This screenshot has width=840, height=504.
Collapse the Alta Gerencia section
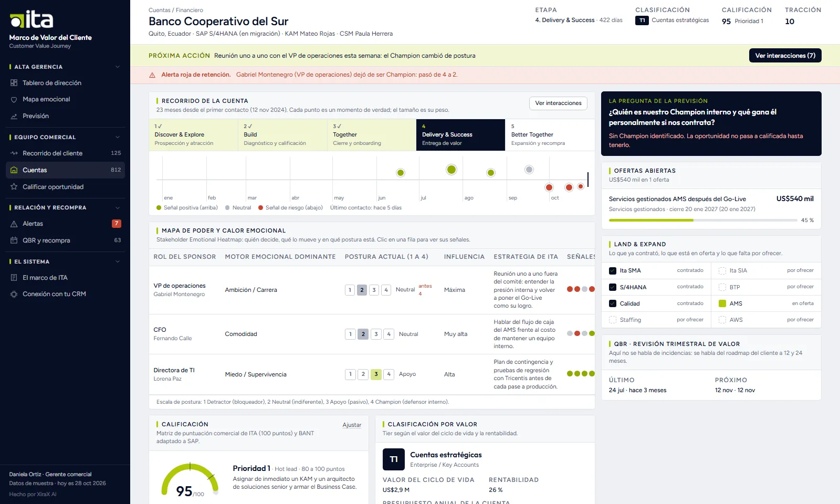(118, 67)
